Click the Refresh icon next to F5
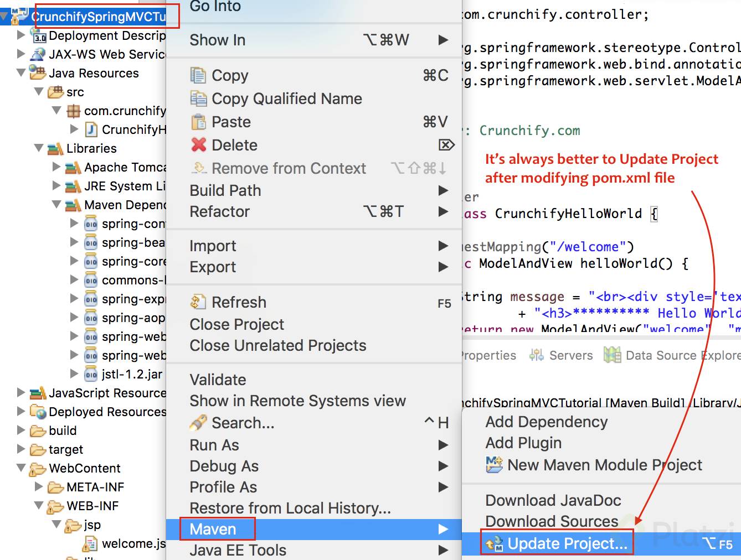Image resolution: width=741 pixels, height=560 pixels. [x=198, y=302]
